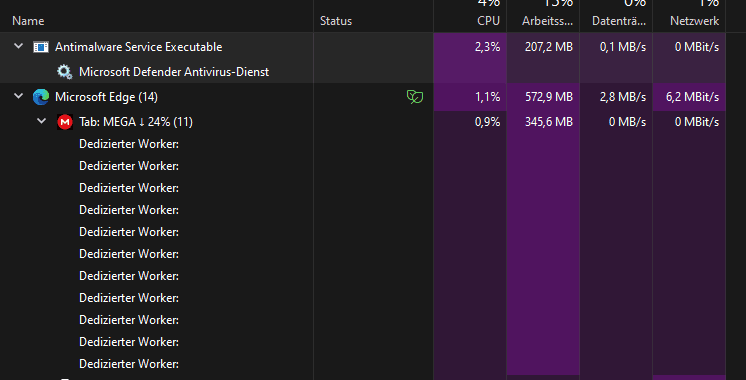Select the first Dedizierter Worker entry
746x380 pixels.
pos(129,144)
